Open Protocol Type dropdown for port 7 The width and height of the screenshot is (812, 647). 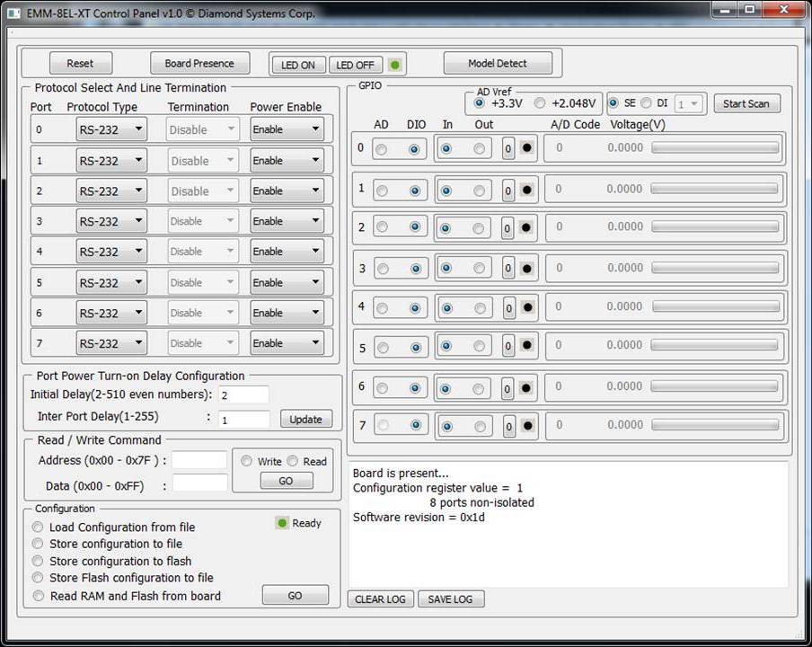111,343
